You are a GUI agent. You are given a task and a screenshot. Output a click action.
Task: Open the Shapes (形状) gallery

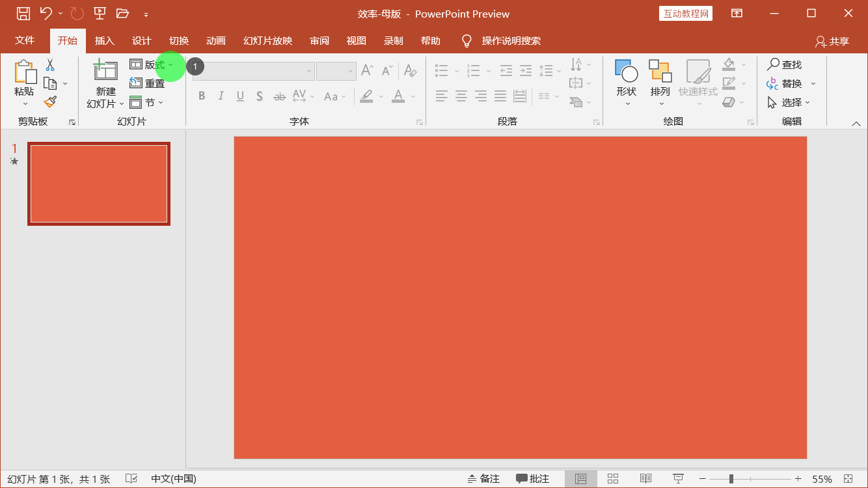pos(627,83)
